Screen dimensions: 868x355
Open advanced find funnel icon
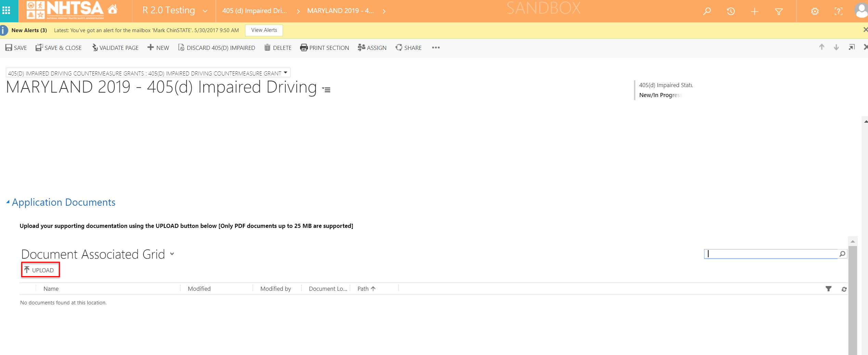coord(779,12)
